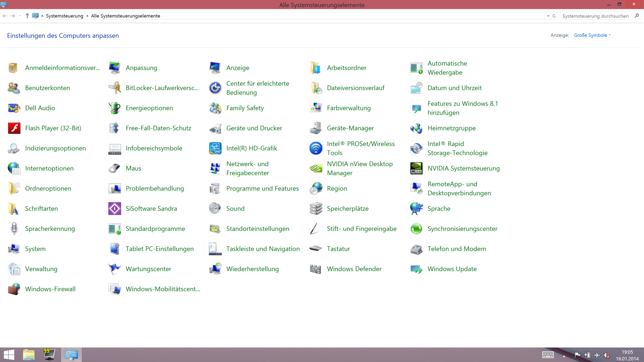Open the Energieoptionen battery icon

pyautogui.click(x=115, y=108)
